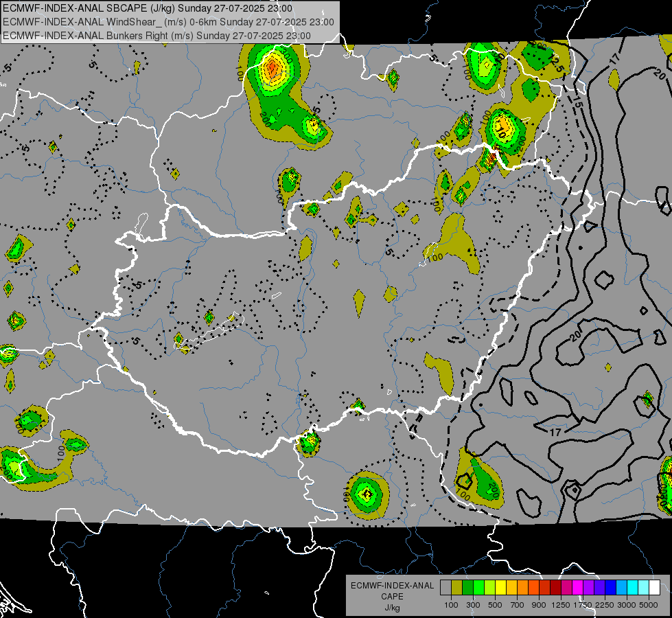
Task: Pick the red-orange legend swatch before 900
Action: [533, 588]
